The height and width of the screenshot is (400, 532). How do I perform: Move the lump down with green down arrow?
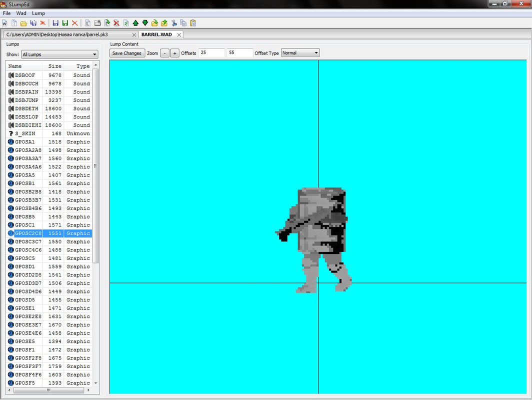click(145, 23)
